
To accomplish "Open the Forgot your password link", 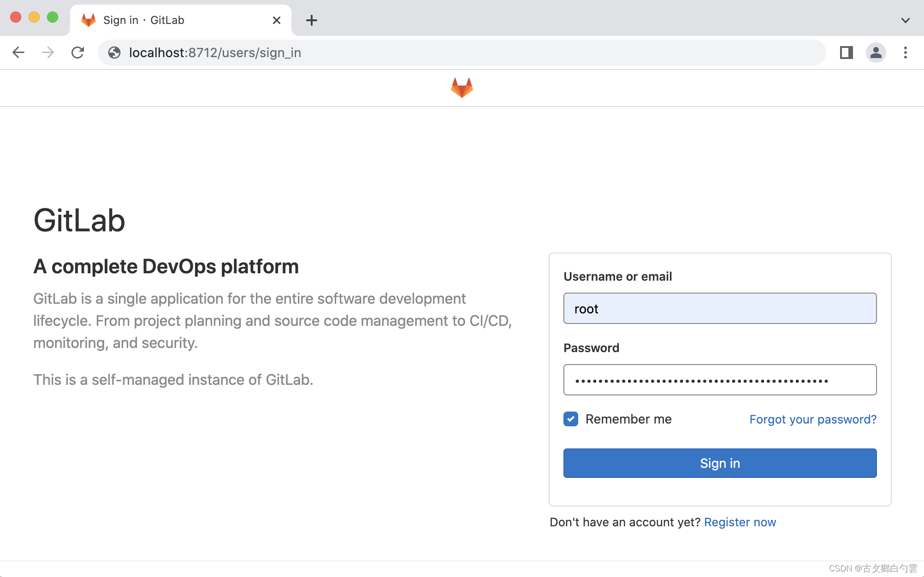I will click(x=813, y=419).
